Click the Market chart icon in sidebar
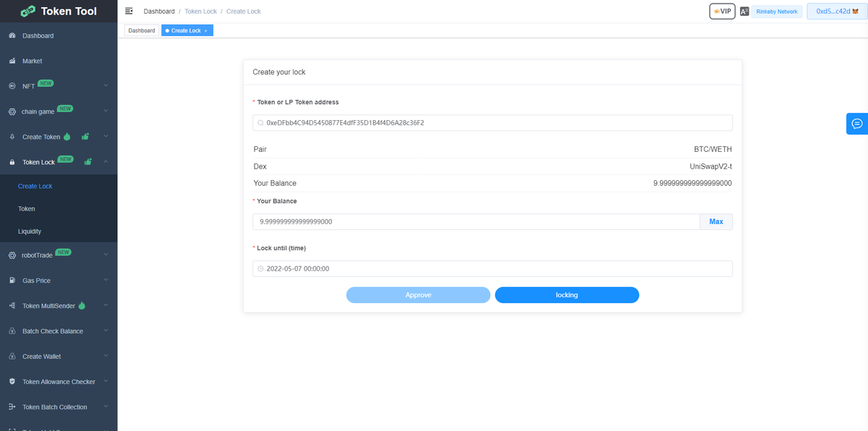 pos(12,61)
